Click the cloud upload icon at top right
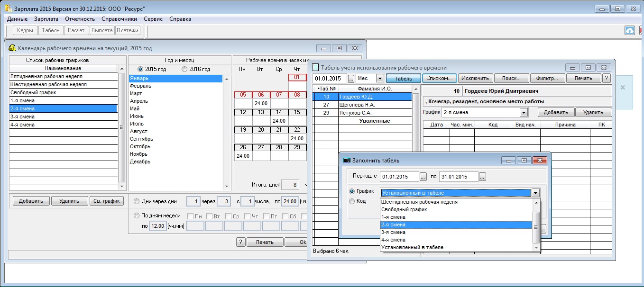 tap(630, 30)
